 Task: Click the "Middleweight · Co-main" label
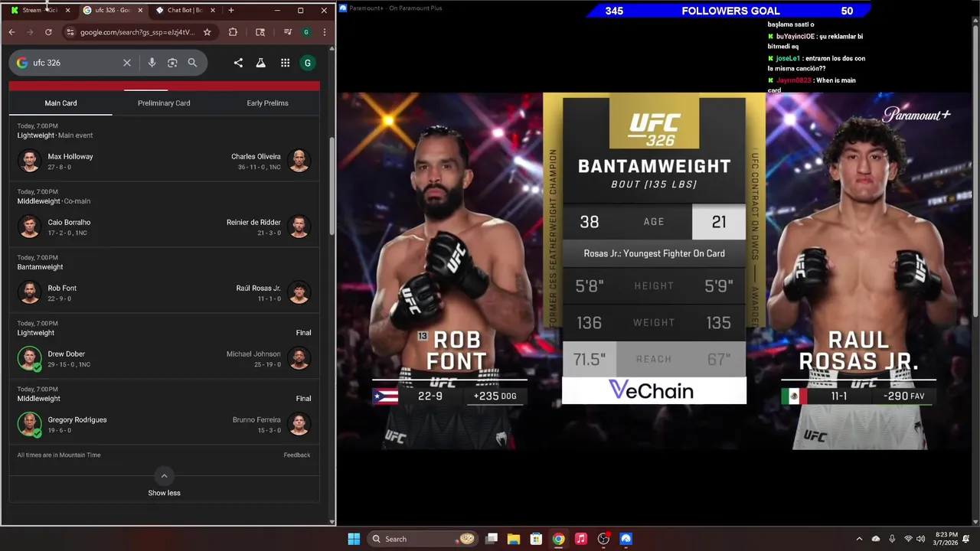point(54,201)
